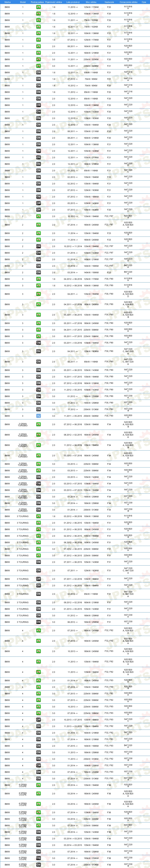Click diesel ON icon in 07.2012 70kW/95KM F21 row
This screenshot has height=868, width=150.
pos(38,79)
